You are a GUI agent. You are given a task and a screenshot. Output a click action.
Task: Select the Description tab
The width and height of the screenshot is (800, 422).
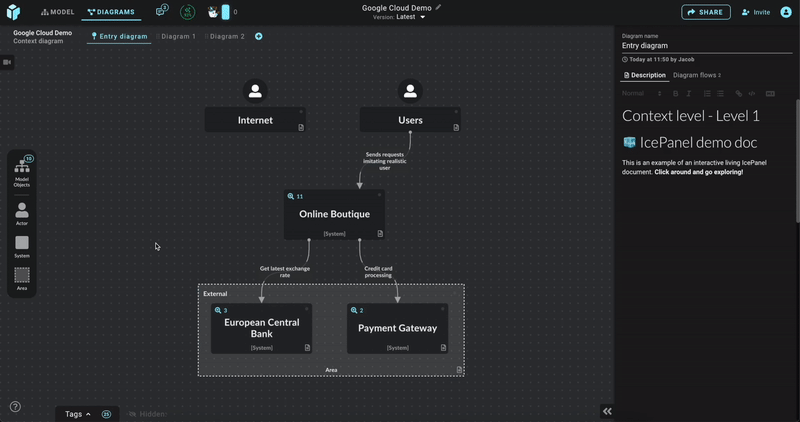point(645,75)
